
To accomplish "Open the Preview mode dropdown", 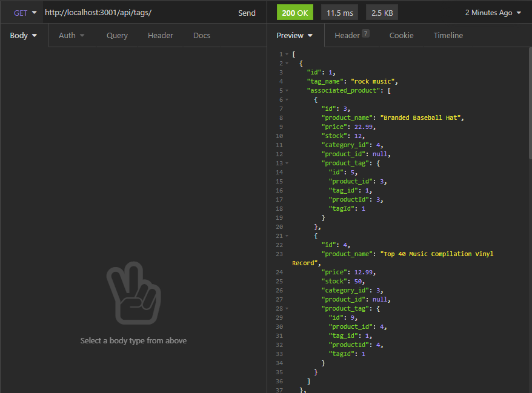I will (294, 36).
